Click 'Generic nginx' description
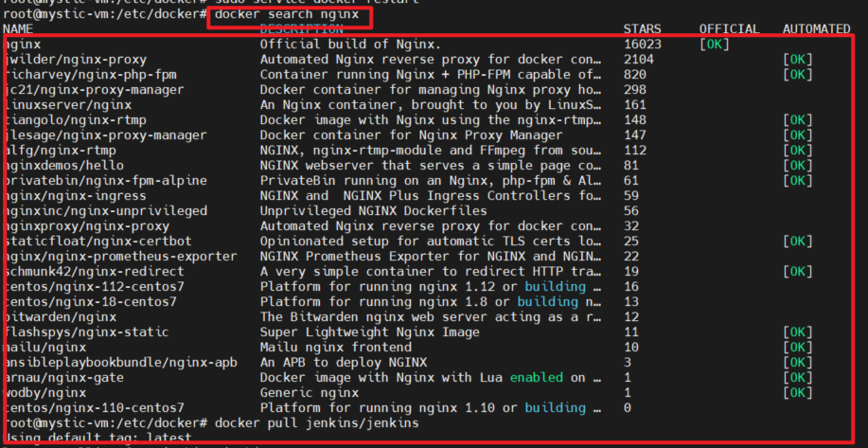The width and height of the screenshot is (868, 448). click(x=310, y=393)
